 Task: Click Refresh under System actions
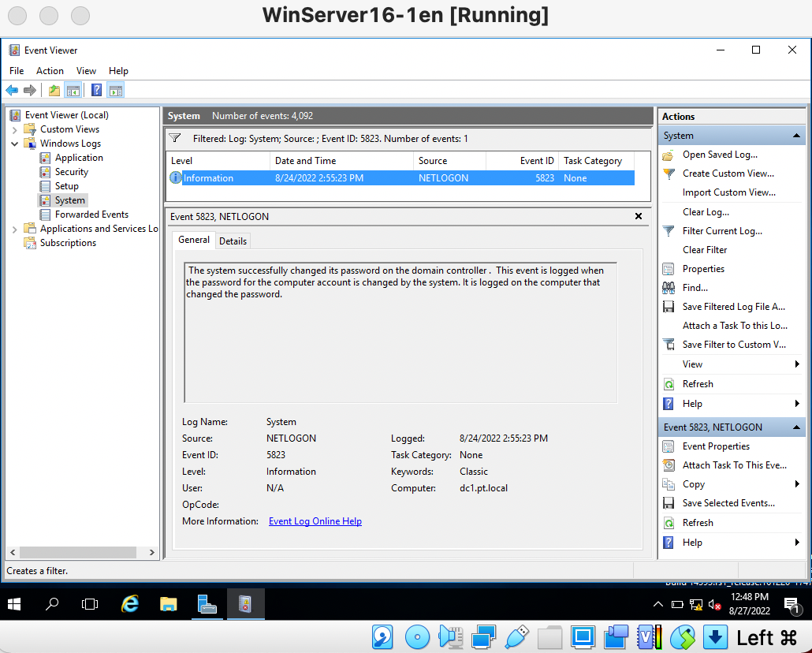pyautogui.click(x=698, y=384)
